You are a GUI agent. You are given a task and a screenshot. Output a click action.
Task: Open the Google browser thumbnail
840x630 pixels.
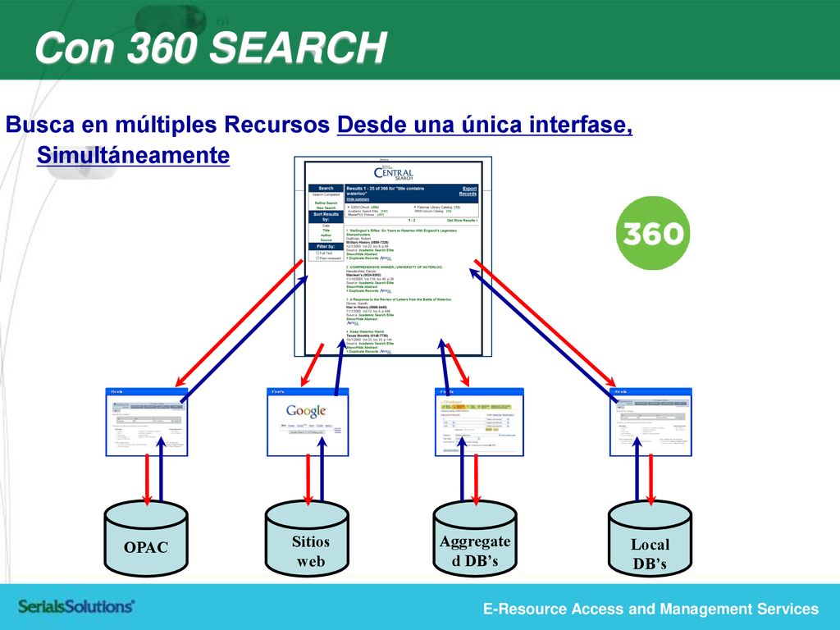click(308, 422)
